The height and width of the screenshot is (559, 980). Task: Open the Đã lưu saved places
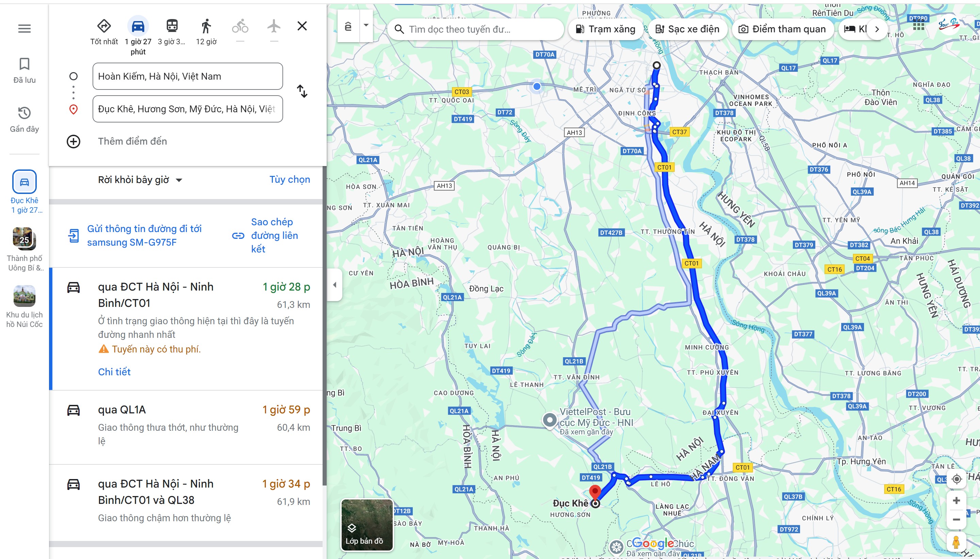click(24, 70)
